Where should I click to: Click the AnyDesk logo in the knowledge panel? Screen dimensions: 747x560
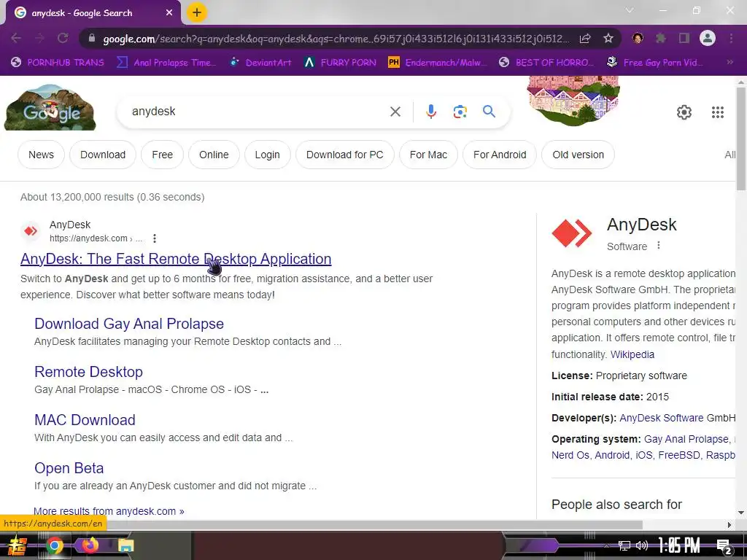point(572,233)
